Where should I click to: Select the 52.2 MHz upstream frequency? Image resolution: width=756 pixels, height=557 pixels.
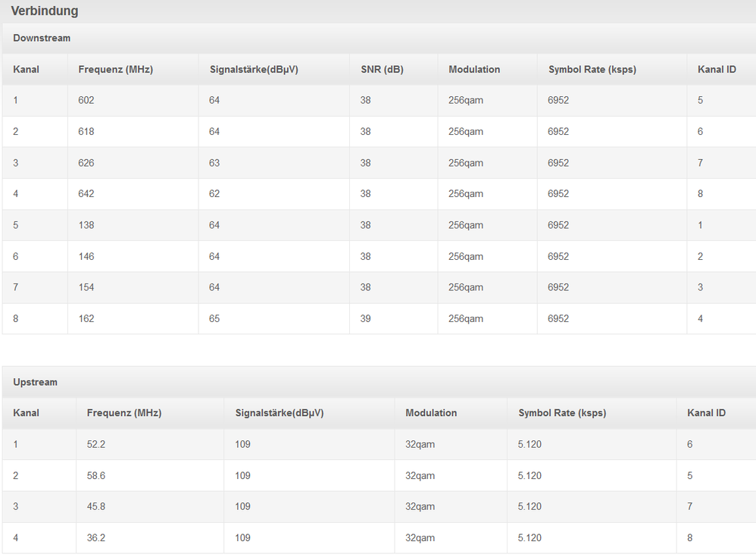(x=96, y=444)
